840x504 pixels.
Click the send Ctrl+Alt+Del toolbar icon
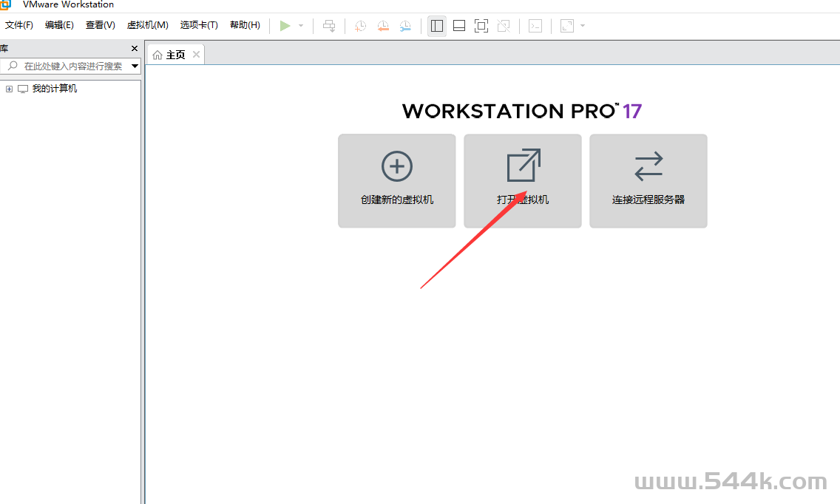pyautogui.click(x=329, y=26)
